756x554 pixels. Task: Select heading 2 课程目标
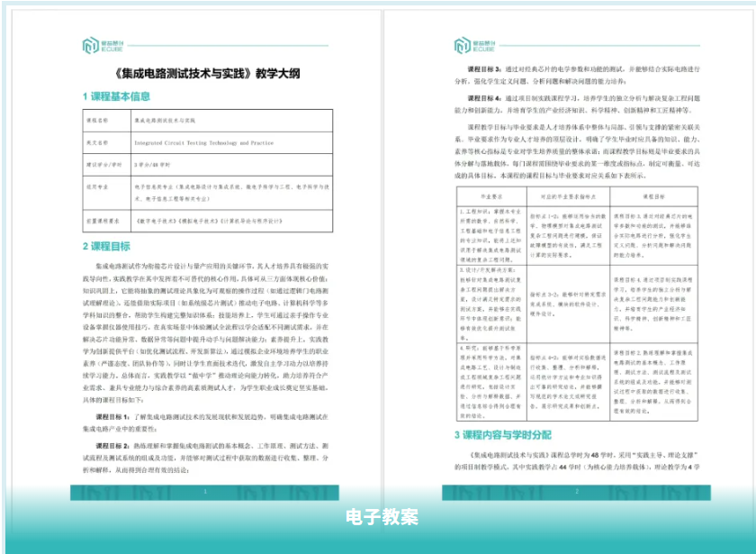[x=106, y=245]
